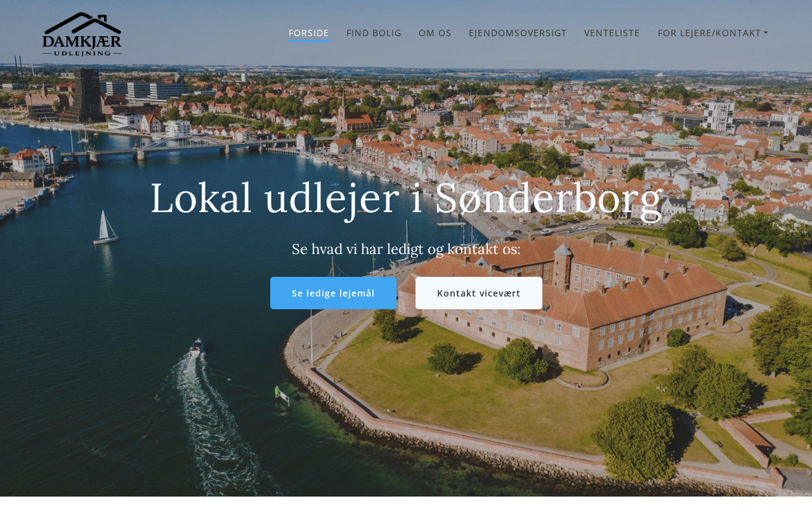Click the church tower in the skyline

[x=343, y=108]
